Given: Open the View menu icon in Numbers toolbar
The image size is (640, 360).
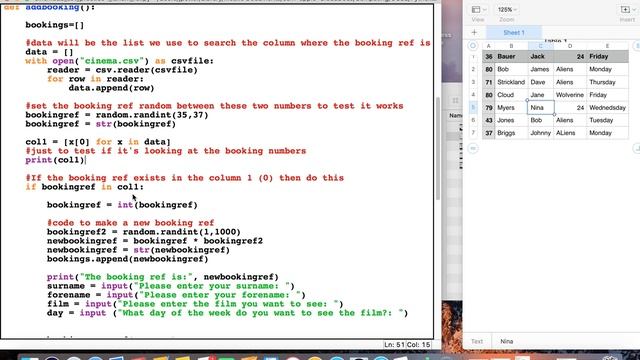Looking at the screenshot, I should click(478, 9).
